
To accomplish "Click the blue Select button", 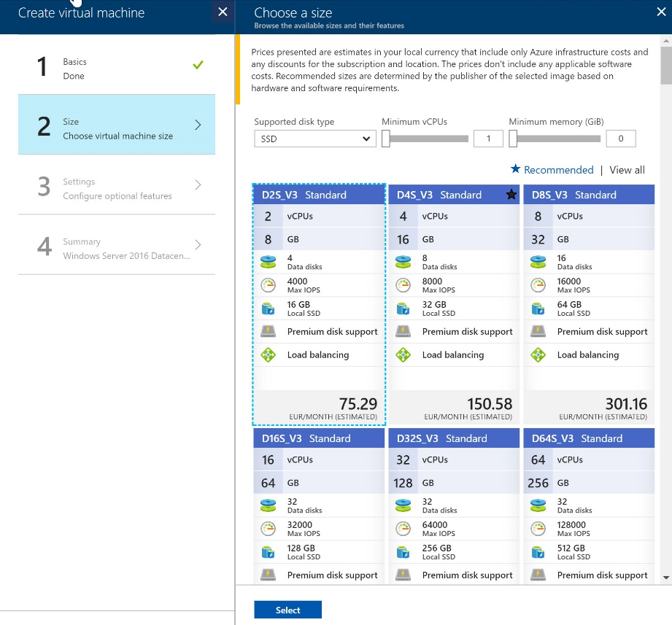I will tap(287, 610).
